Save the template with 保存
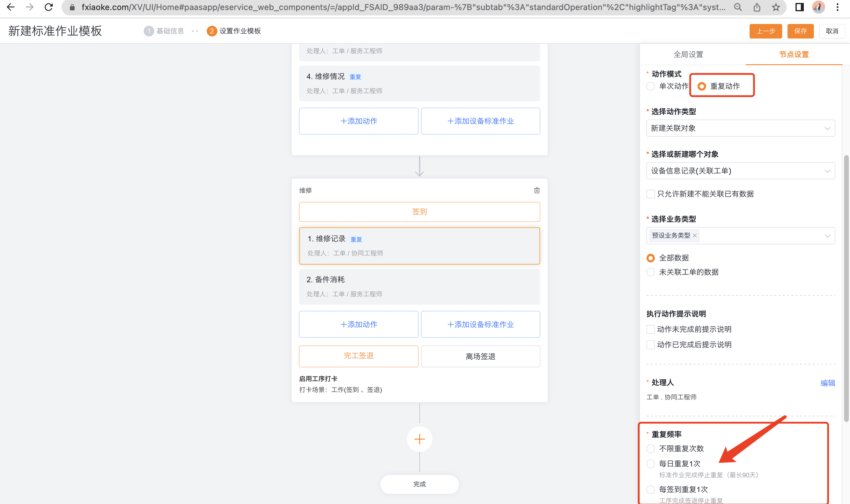 (801, 31)
